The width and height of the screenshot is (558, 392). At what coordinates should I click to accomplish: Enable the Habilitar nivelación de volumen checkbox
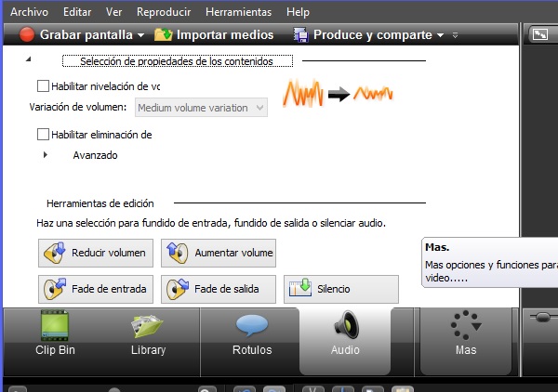(x=43, y=86)
